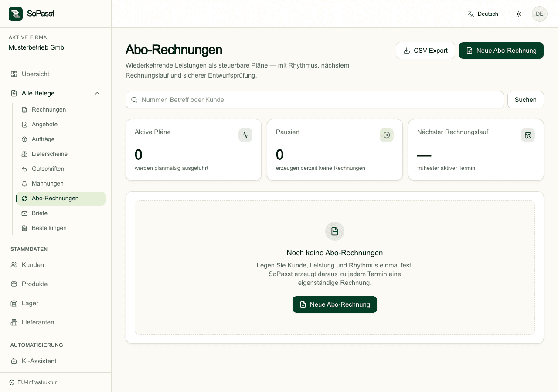Click the Produkte cube icon
Image resolution: width=558 pixels, height=392 pixels.
tap(14, 284)
